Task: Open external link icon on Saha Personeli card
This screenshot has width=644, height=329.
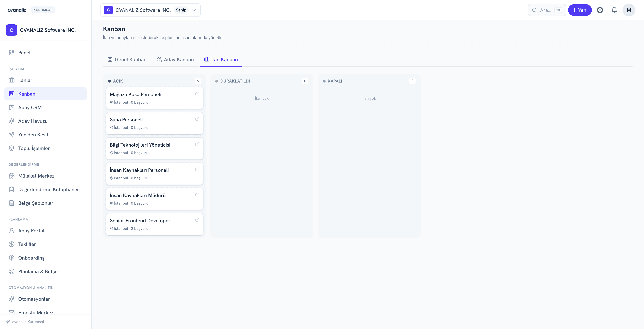Action: click(x=197, y=119)
